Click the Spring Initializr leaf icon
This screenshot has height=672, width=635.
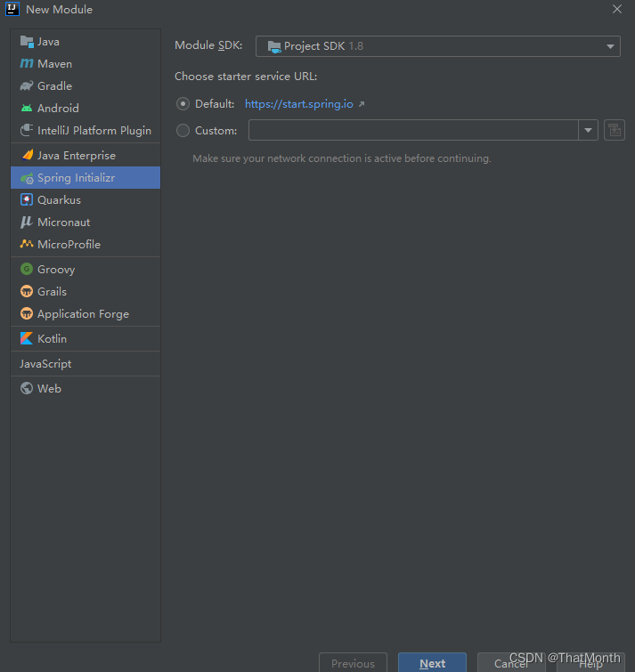pyautogui.click(x=27, y=178)
